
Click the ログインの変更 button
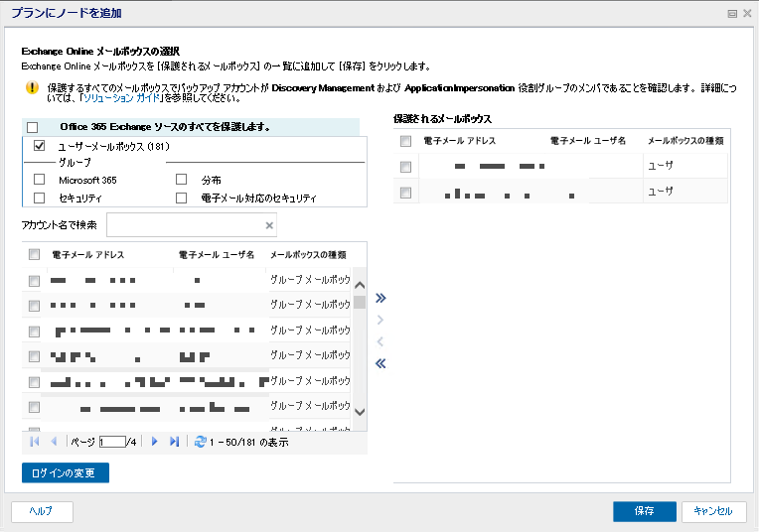pyautogui.click(x=66, y=473)
